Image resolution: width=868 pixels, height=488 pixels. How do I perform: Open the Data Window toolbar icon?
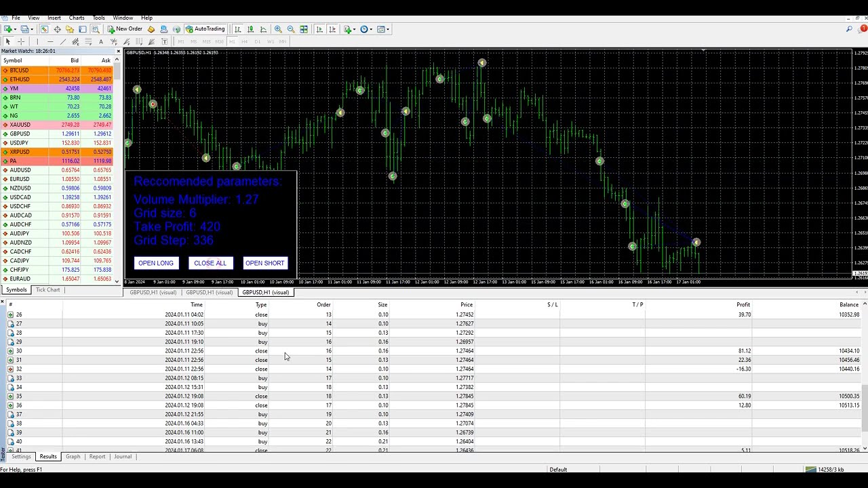coord(58,29)
